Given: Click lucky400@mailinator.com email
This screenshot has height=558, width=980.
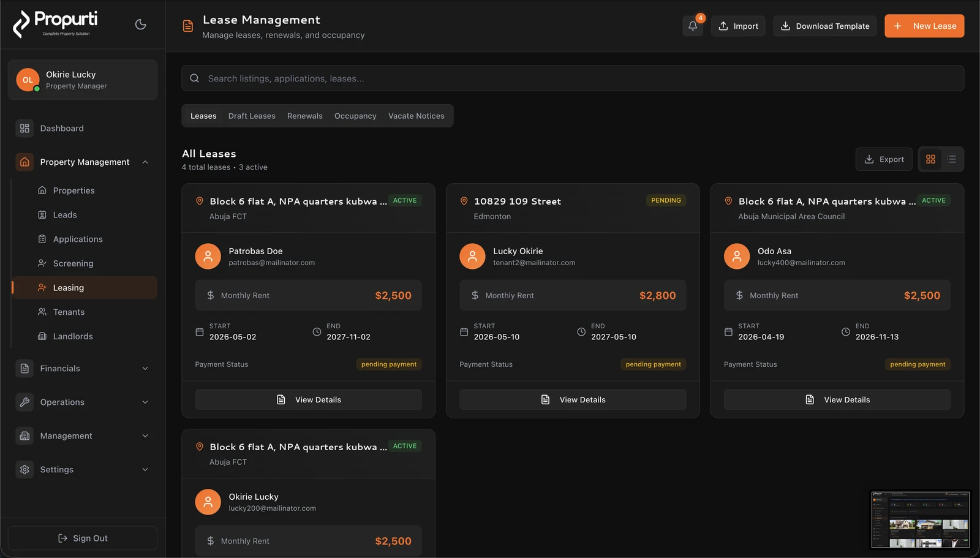Looking at the screenshot, I should click(x=801, y=263).
